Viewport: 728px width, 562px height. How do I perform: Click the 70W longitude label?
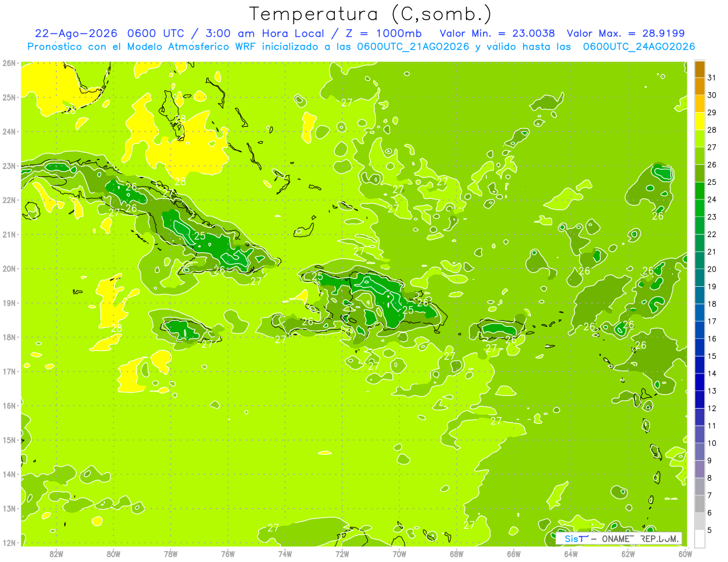399,554
